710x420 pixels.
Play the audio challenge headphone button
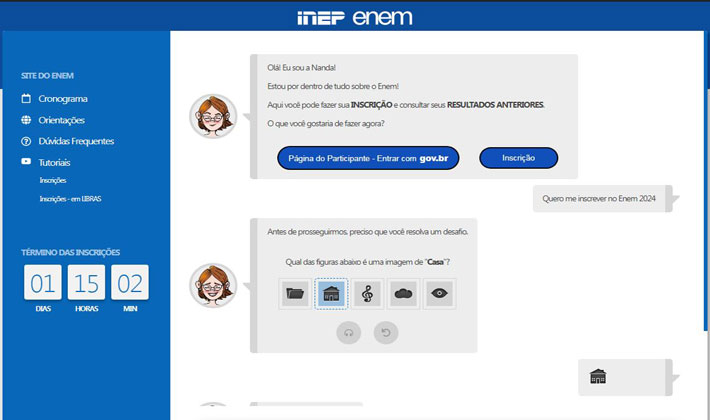pyautogui.click(x=349, y=333)
